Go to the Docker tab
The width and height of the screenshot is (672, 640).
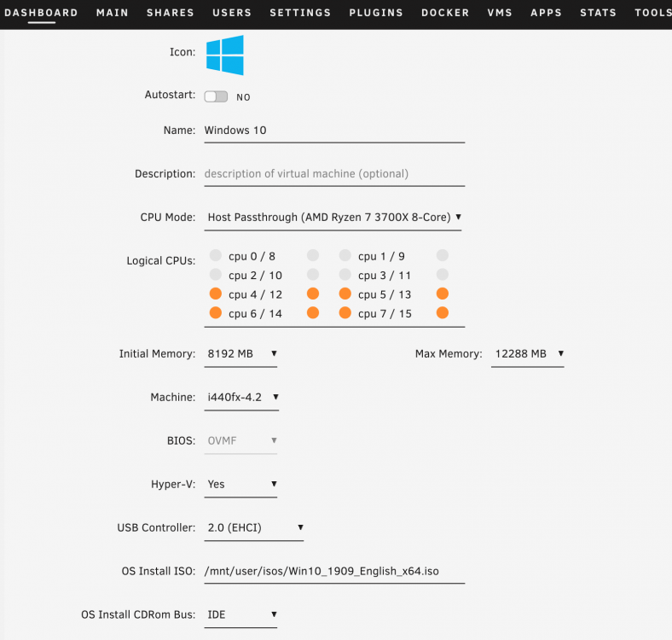point(445,13)
